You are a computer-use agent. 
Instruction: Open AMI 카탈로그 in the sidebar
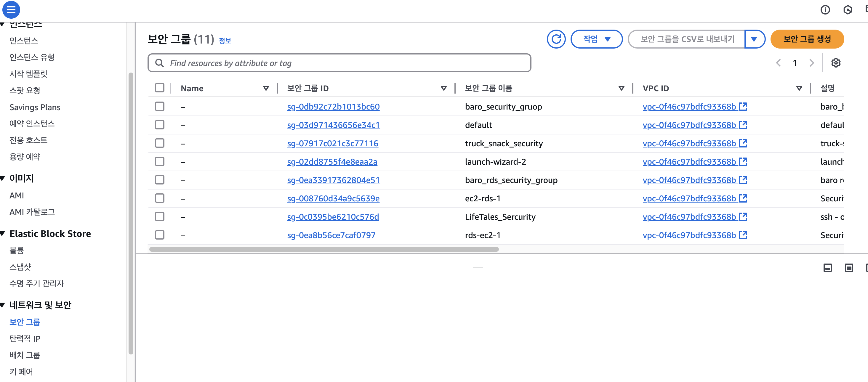[x=32, y=212]
